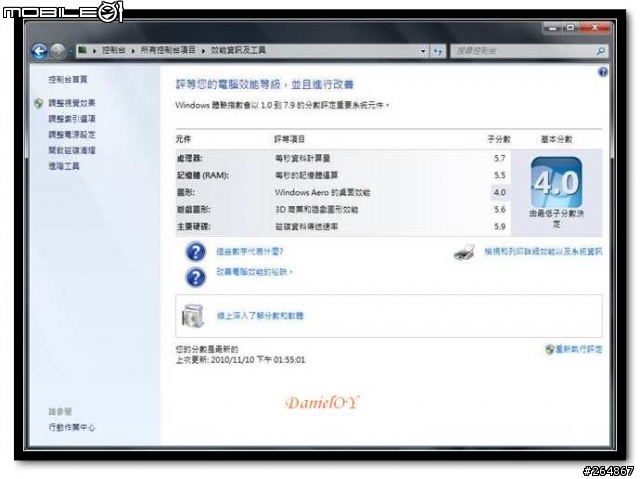The width and height of the screenshot is (640, 479).
Task: Click the 3D 商業和遊戲圖形效能 description
Action: [316, 210]
